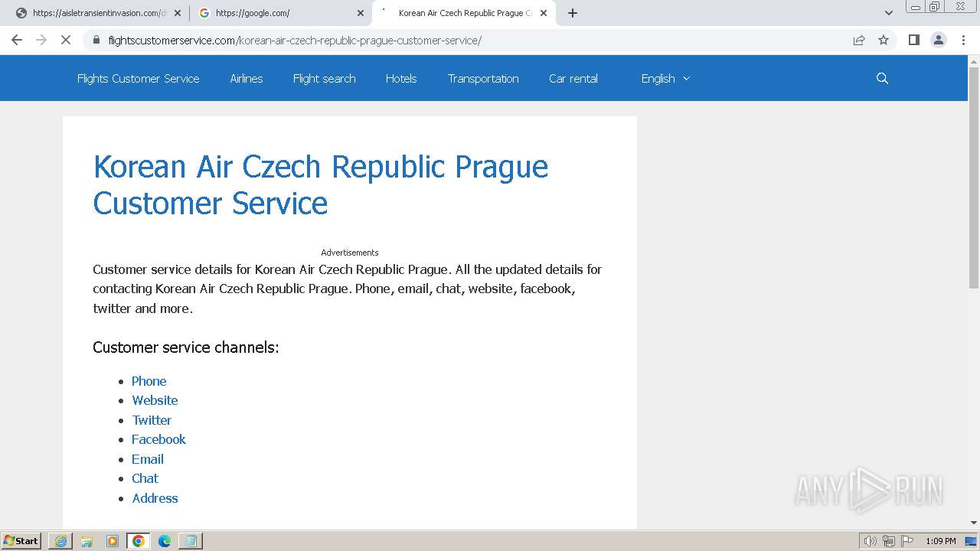Jump to the Address section link
The width and height of the screenshot is (980, 551).
[x=155, y=498]
